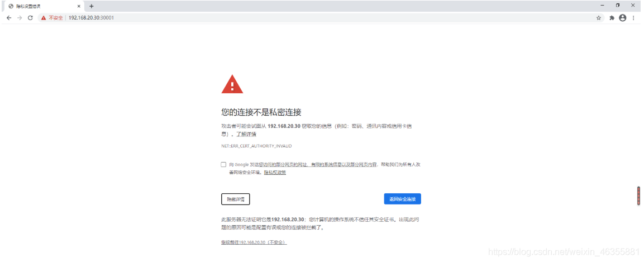Proceed via 继续前往192.168.20.30（不安全）link
644x262 pixels.
coord(254,242)
